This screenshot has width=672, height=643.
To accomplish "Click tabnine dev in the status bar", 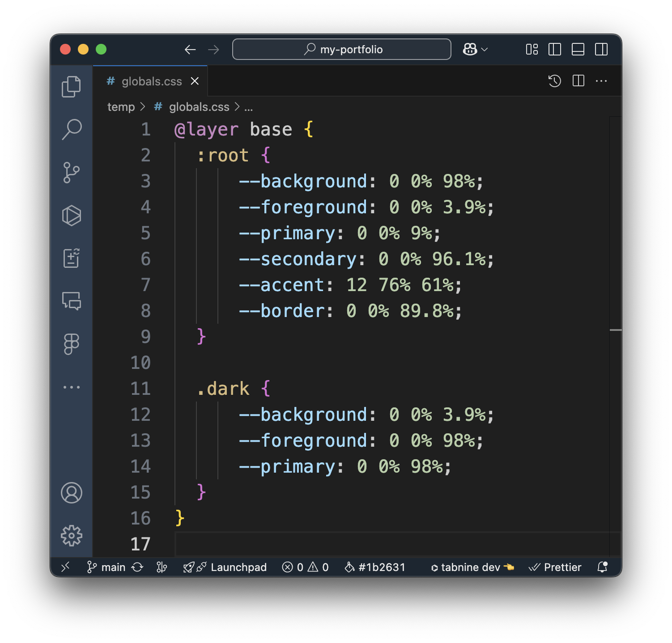I will (473, 567).
